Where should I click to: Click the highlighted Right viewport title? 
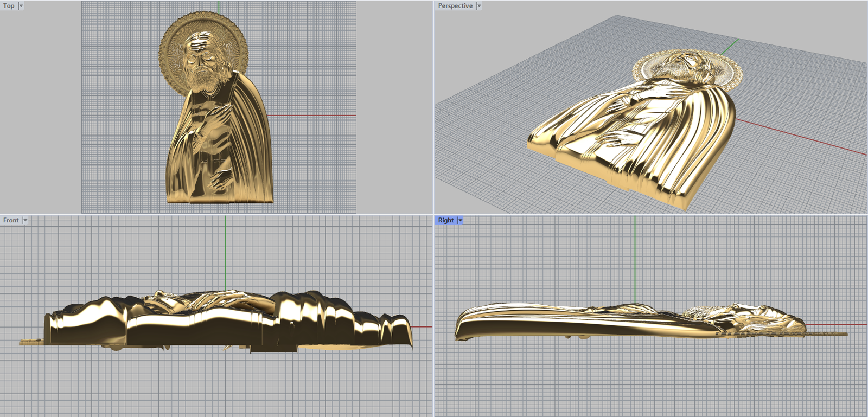point(446,220)
